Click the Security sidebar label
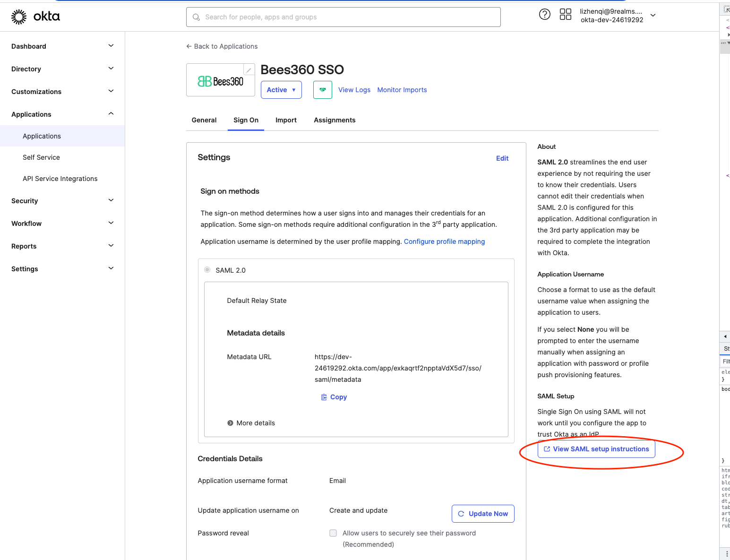The height and width of the screenshot is (560, 730). click(25, 201)
